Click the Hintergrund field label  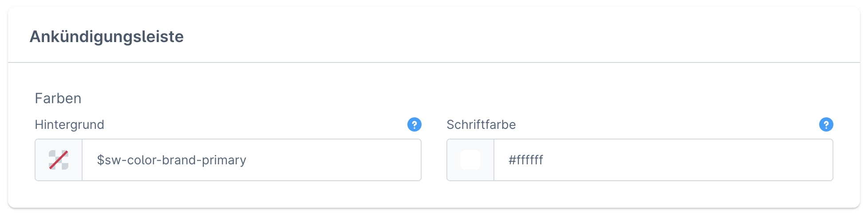click(x=69, y=125)
